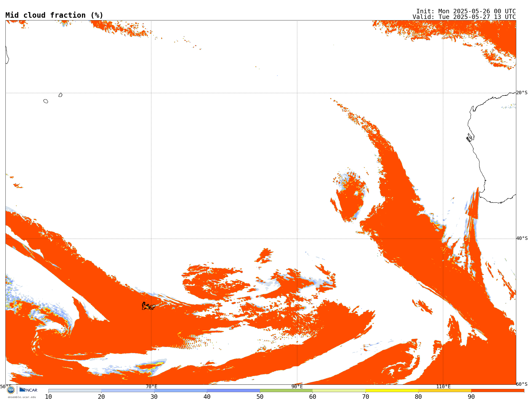
Task: Pick the 50-60 green colorbar segment
Action: tap(286, 391)
